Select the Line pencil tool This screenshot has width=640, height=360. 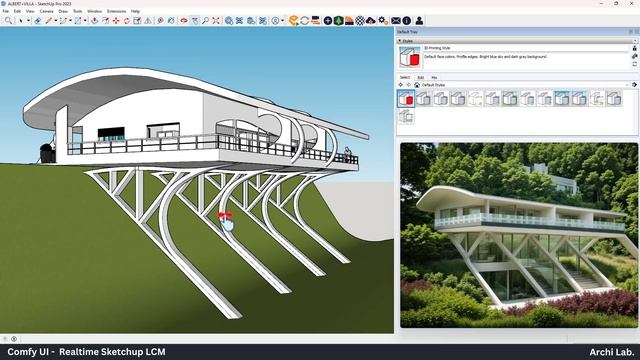49,20
